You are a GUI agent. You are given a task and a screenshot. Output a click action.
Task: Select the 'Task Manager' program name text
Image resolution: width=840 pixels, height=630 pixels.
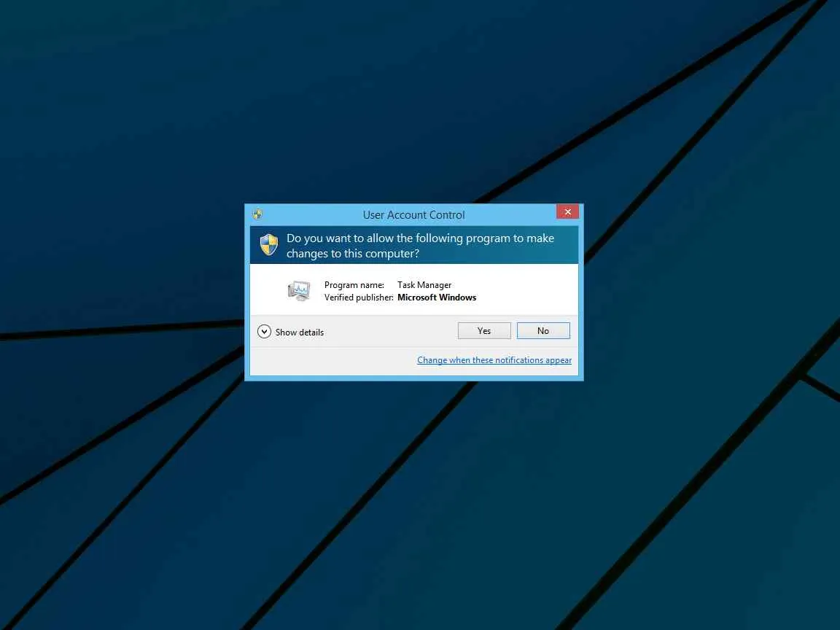(424, 285)
